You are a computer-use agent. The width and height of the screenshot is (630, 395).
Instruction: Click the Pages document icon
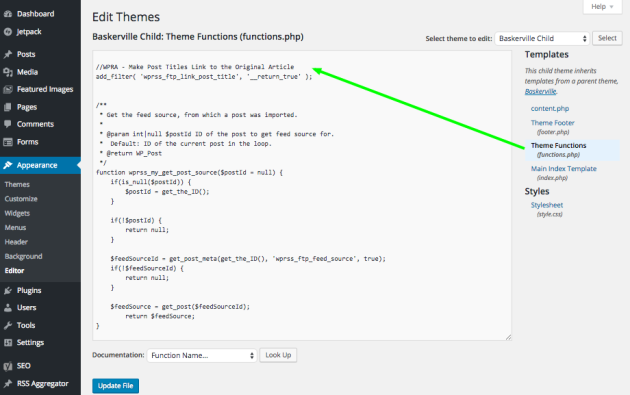[8, 107]
